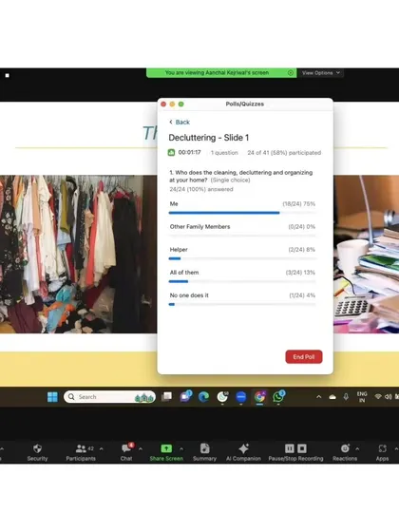
Task: Close the Polls/Quizzes window with red dot
Action: coord(163,104)
